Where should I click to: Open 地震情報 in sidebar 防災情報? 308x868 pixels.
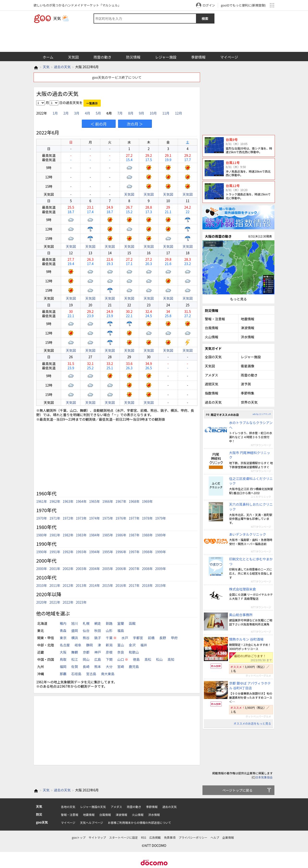pyautogui.click(x=247, y=319)
